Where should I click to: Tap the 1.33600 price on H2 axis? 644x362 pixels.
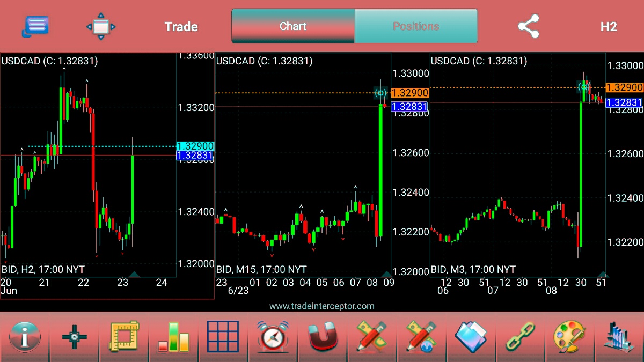196,56
